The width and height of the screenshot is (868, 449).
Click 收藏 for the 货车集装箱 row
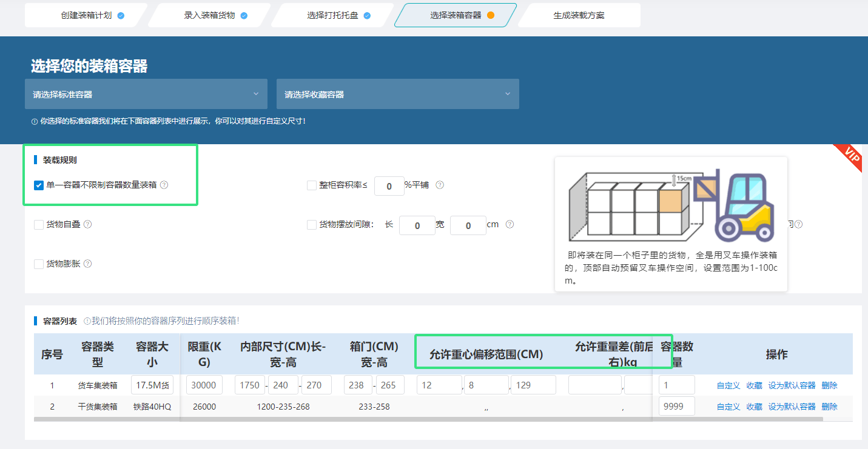point(755,385)
